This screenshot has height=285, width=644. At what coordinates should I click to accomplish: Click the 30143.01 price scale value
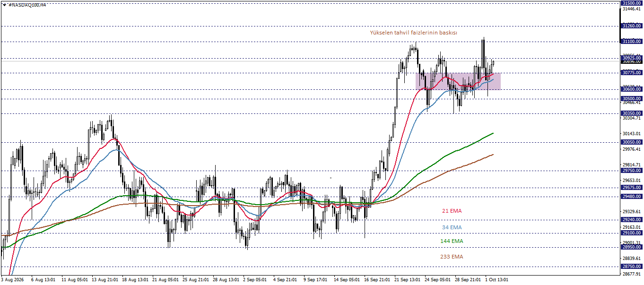pos(632,134)
